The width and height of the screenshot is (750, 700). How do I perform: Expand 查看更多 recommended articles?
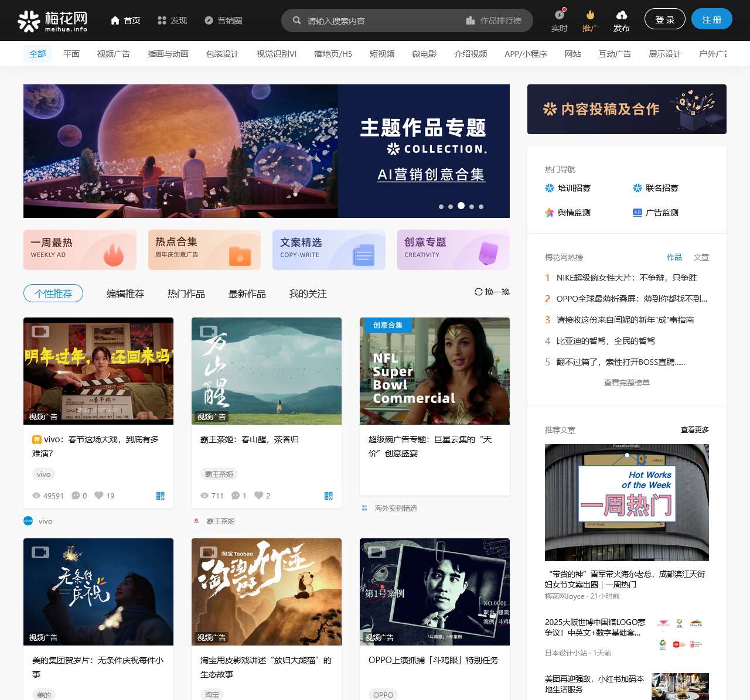tap(694, 430)
